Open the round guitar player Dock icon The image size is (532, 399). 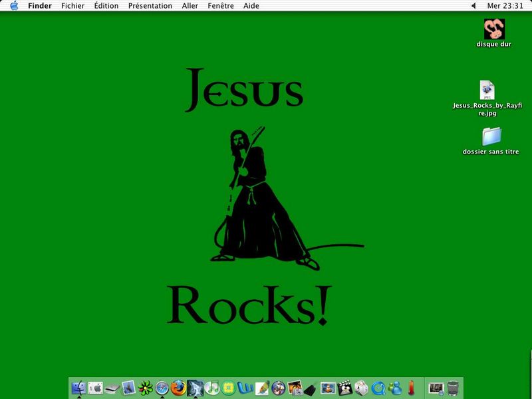click(x=278, y=388)
